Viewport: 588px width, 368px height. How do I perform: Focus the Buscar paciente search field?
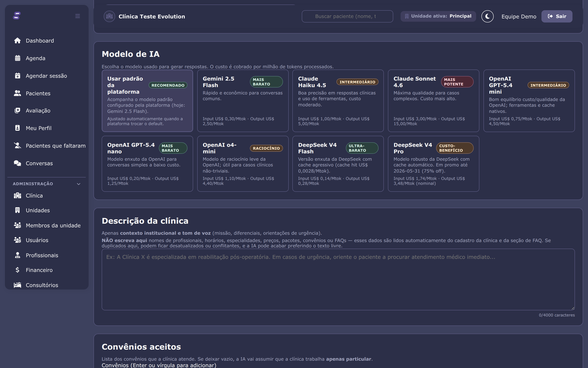(x=347, y=16)
